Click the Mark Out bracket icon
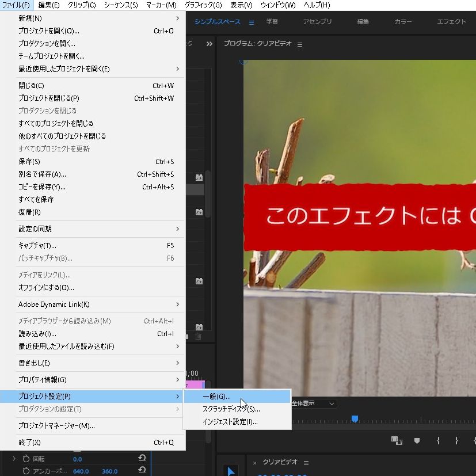Viewport: 476px width, 476px height. 456,440
